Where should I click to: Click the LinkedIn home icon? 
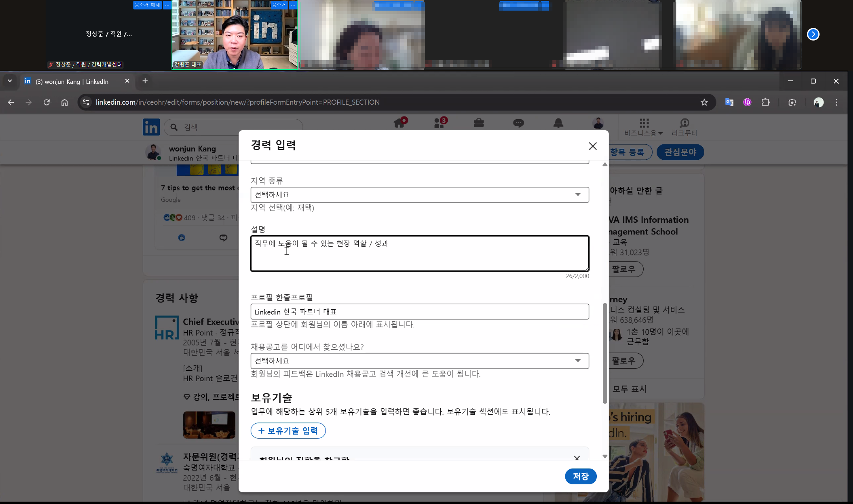400,124
